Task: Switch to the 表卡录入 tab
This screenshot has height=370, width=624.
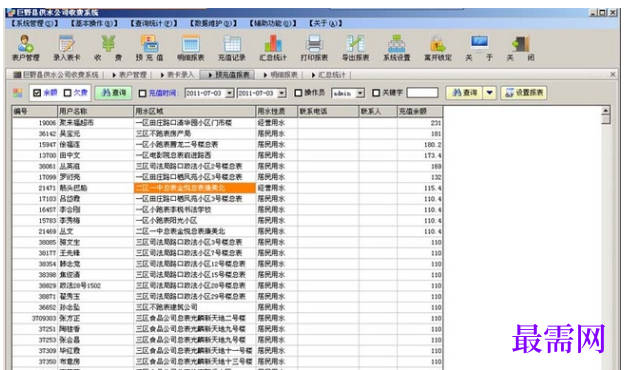Action: click(x=177, y=75)
